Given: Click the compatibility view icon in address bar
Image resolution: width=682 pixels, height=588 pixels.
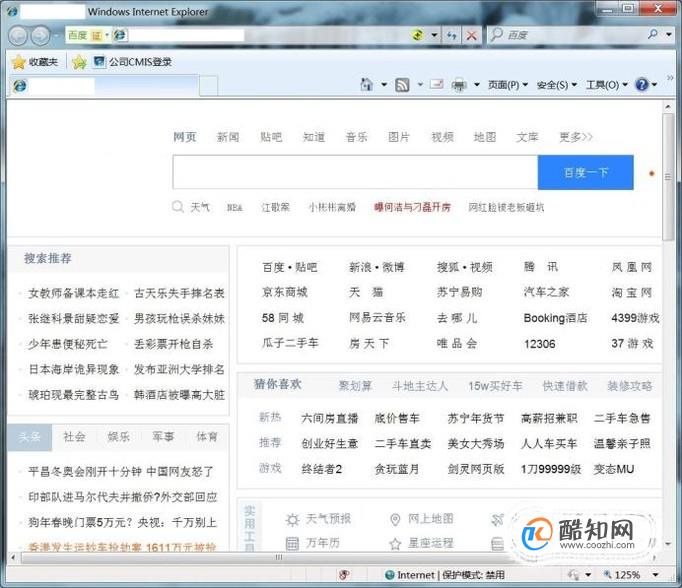Looking at the screenshot, I should pyautogui.click(x=418, y=35).
